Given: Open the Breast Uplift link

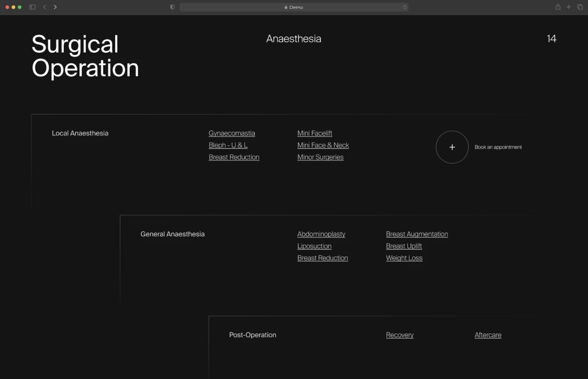Looking at the screenshot, I should pyautogui.click(x=404, y=246).
